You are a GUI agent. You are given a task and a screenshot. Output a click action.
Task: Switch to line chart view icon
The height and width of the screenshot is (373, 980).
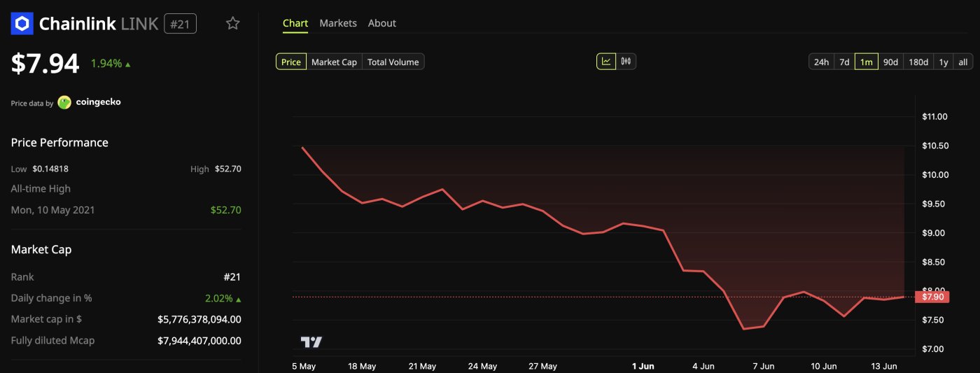tap(606, 62)
